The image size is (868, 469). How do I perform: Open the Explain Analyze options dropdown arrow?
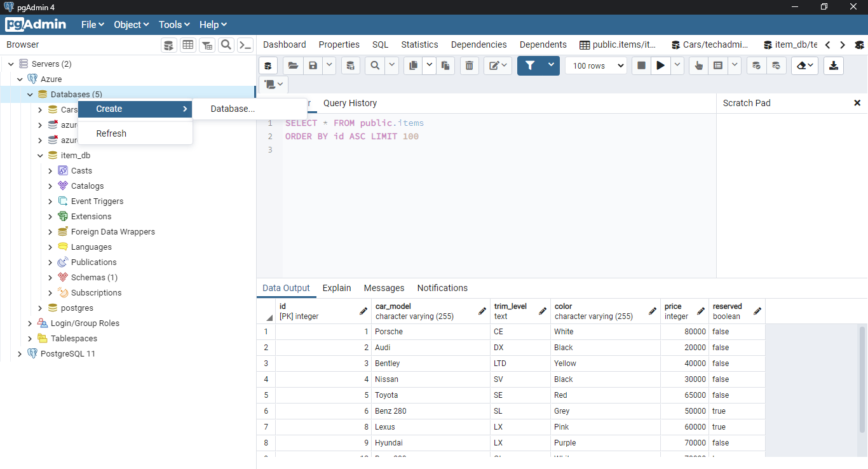coord(735,65)
